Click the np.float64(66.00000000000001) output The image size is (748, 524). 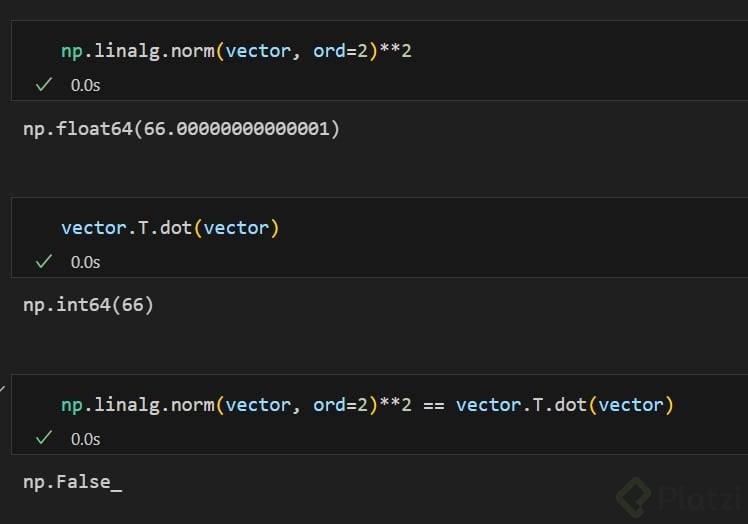click(181, 129)
